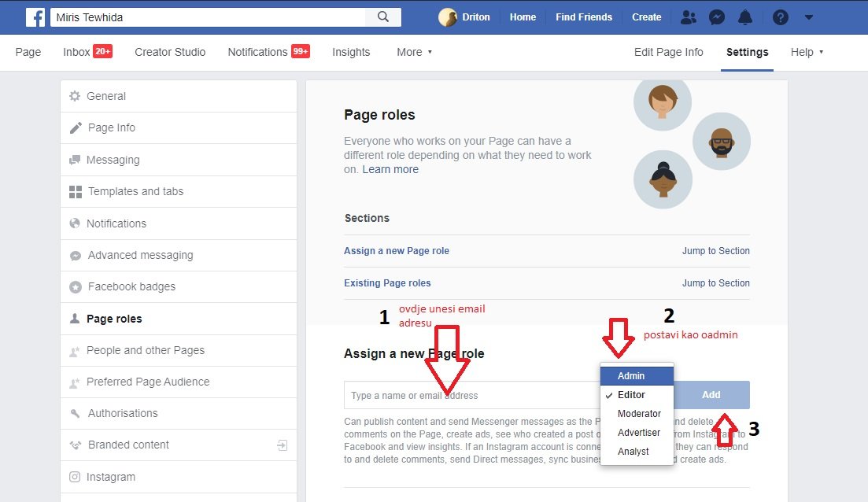Open Messaging settings in the sidebar
868x502 pixels.
(x=113, y=160)
